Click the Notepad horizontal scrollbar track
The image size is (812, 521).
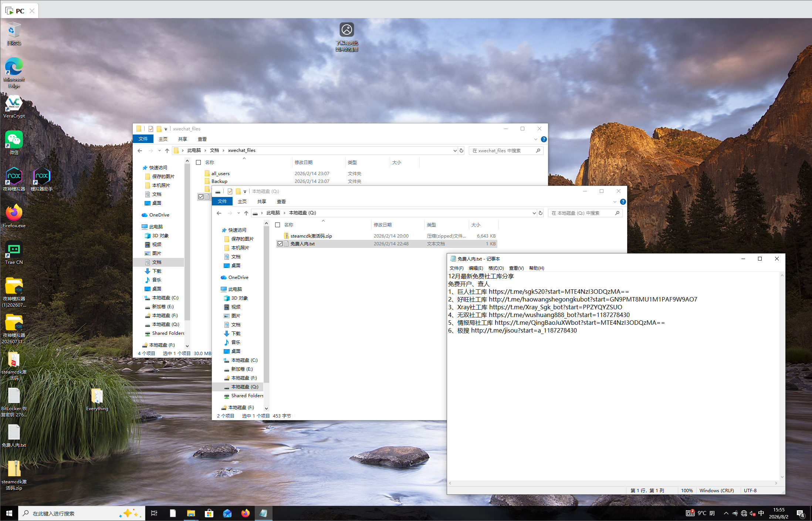point(613,483)
